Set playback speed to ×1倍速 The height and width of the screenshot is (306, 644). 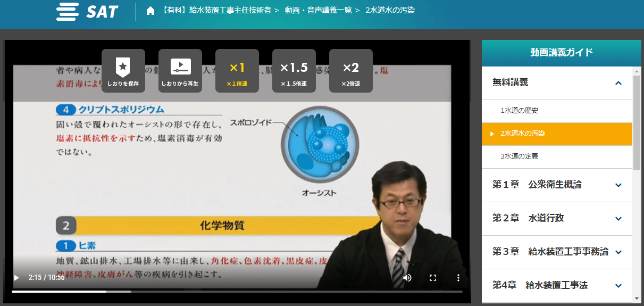tap(237, 71)
